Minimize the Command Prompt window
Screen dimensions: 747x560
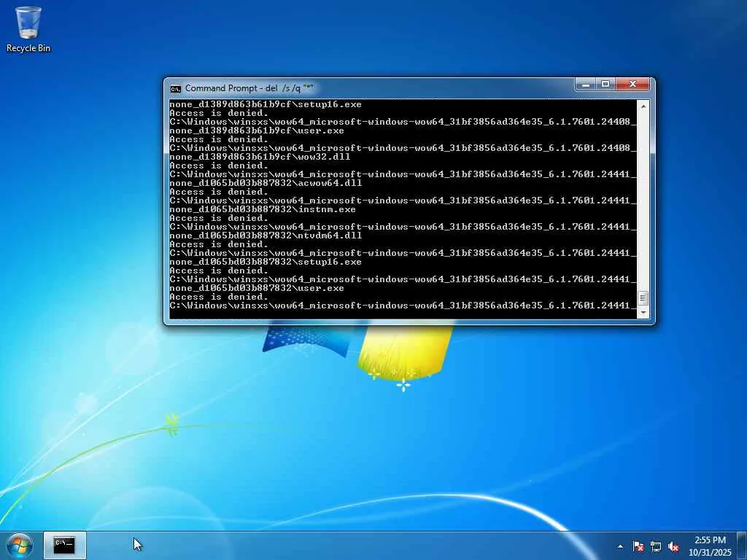(x=586, y=85)
